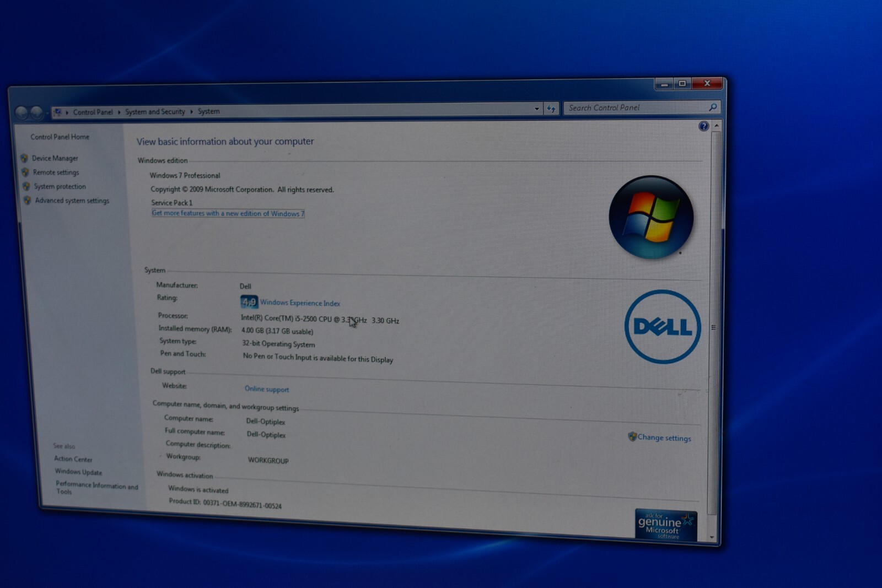
Task: Click the 32-bit Operating System text
Action: 278,344
